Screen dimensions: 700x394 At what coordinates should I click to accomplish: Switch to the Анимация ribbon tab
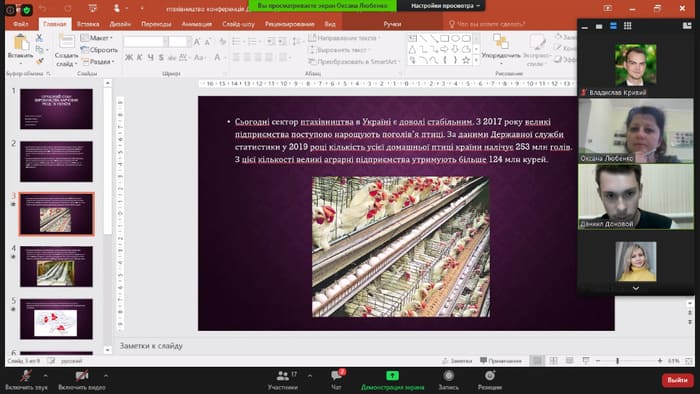[197, 24]
